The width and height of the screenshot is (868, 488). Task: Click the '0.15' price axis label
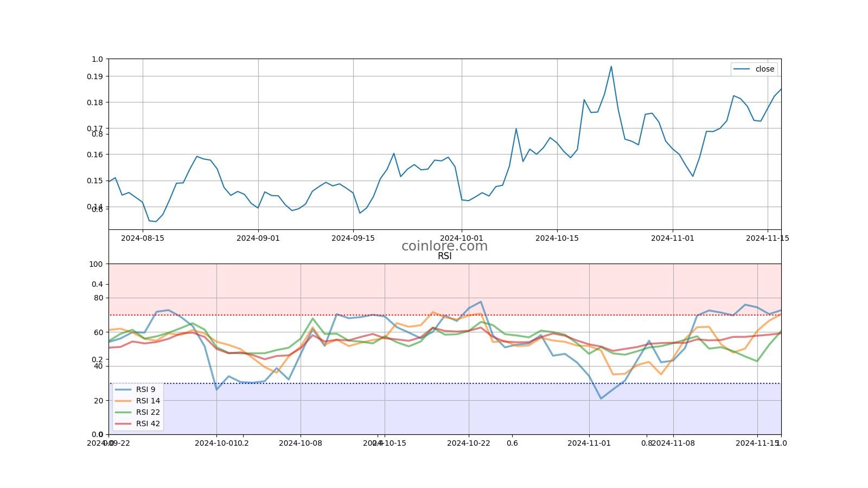pos(95,181)
